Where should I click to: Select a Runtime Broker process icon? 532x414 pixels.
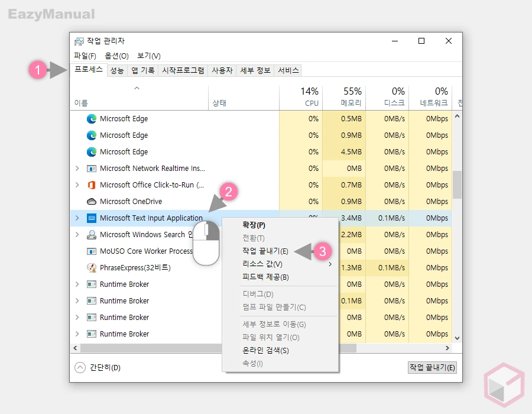click(x=91, y=284)
